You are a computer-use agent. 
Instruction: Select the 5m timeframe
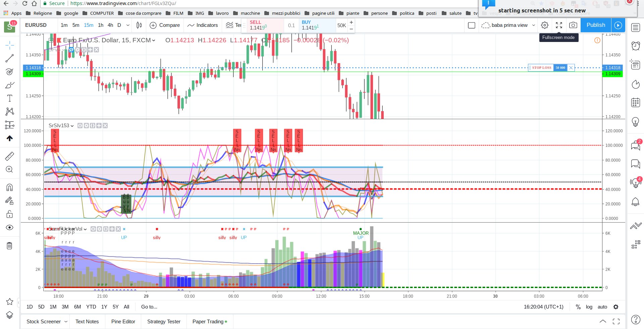click(x=76, y=25)
